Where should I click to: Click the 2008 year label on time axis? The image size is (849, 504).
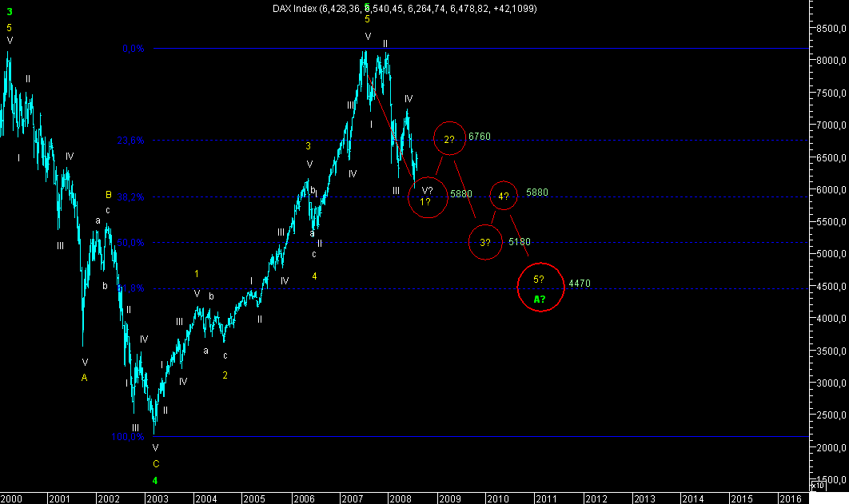click(x=401, y=498)
